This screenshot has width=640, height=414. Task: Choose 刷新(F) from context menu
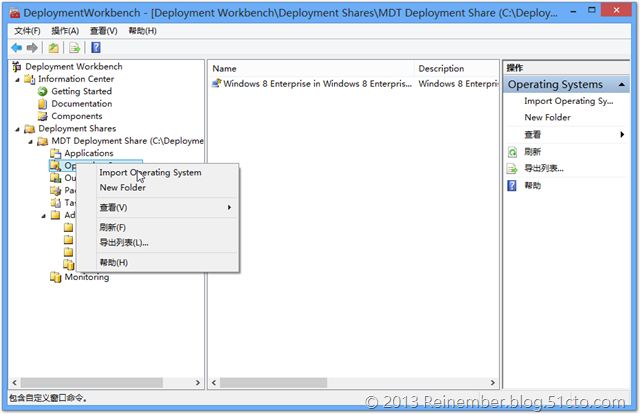tap(158, 227)
